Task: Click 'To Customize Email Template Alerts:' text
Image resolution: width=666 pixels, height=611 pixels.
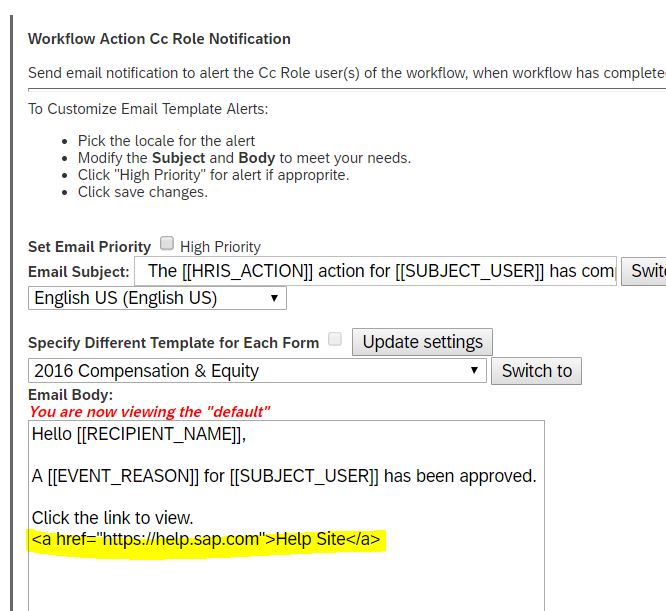Action: pos(148,109)
